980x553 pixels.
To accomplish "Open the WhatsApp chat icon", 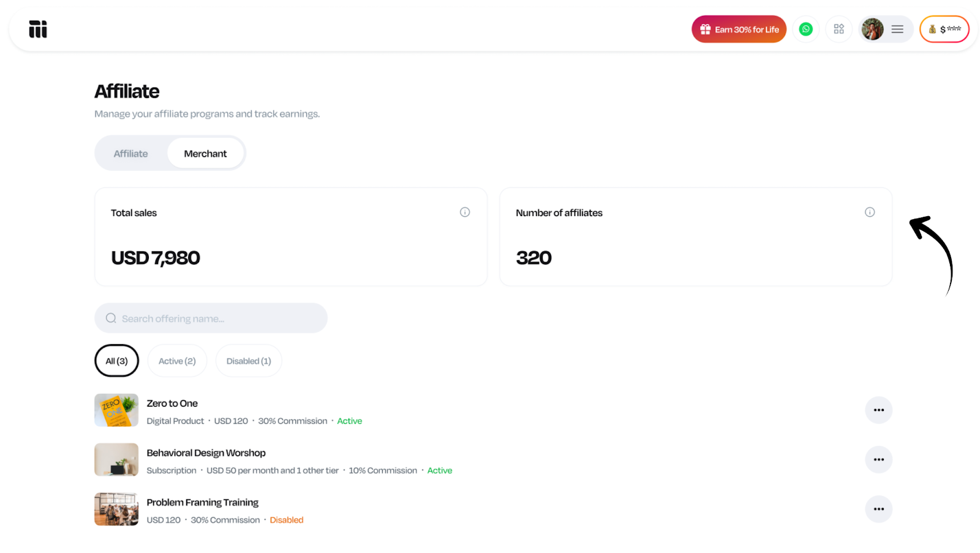I will coord(805,29).
